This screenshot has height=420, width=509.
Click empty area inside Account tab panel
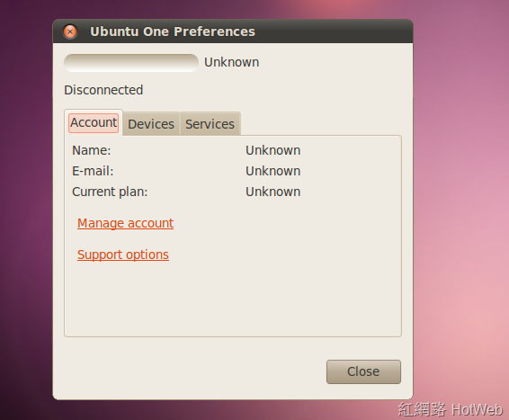click(x=260, y=292)
